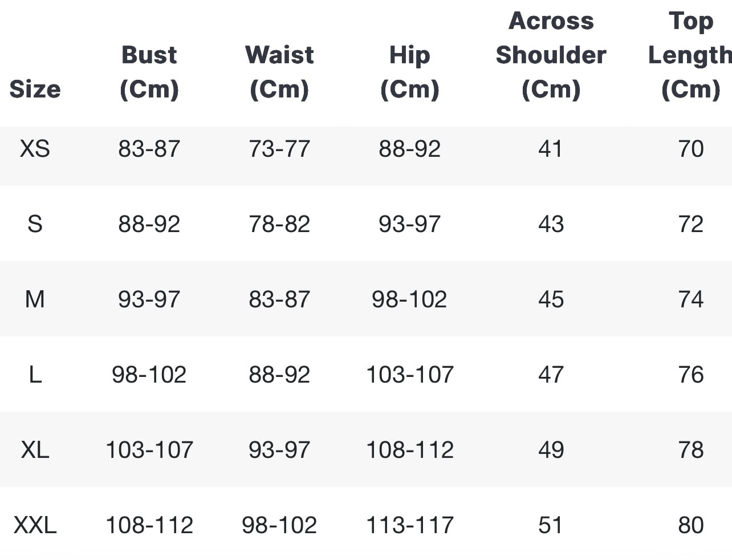The image size is (732, 560).
Task: Select the Top Length (Cm) header
Action: pos(690,55)
